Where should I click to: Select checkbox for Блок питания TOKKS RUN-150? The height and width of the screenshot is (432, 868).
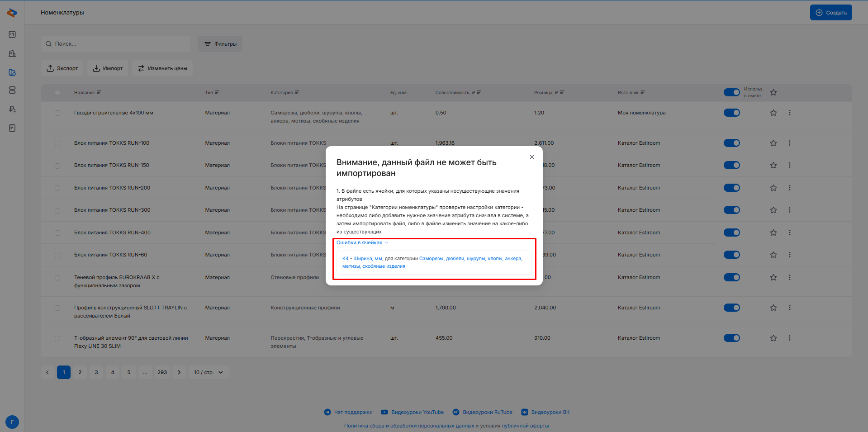pos(57,166)
